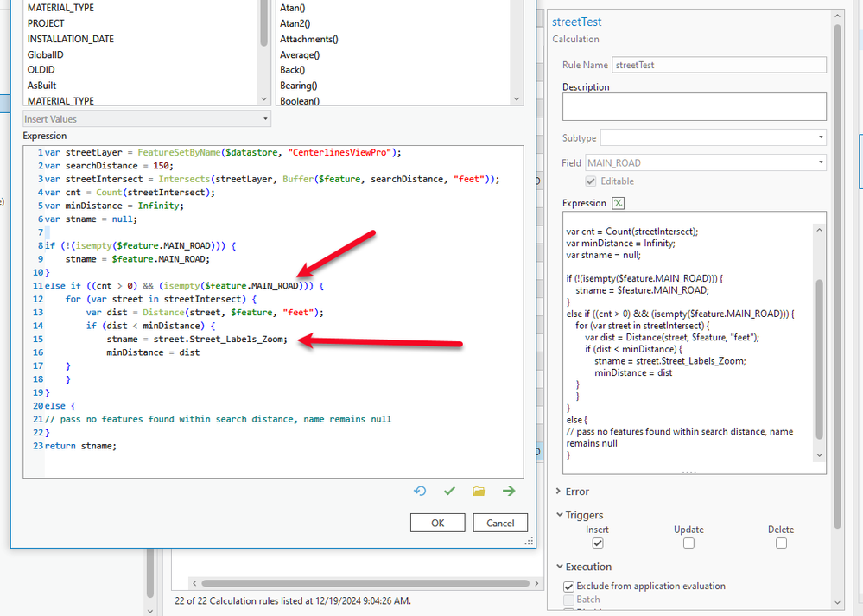The height and width of the screenshot is (616, 863).
Task: Click scroll down arrow in right Expression box
Action: tap(819, 454)
